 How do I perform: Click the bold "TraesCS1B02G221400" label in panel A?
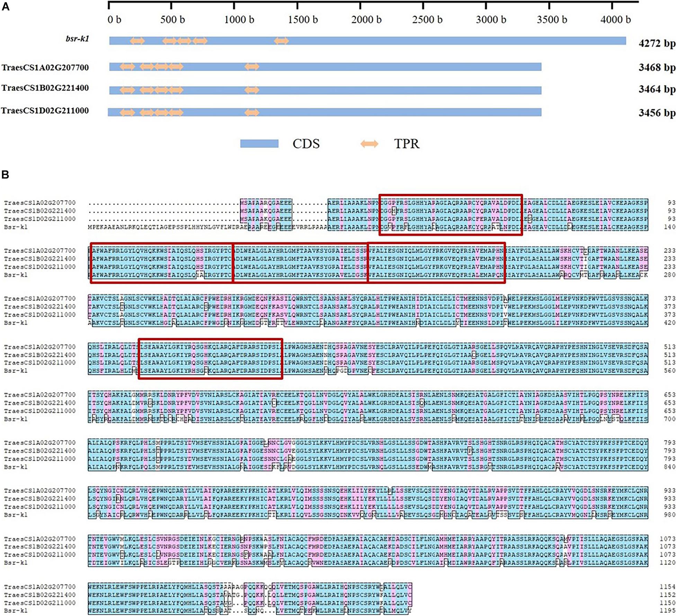click(x=45, y=88)
